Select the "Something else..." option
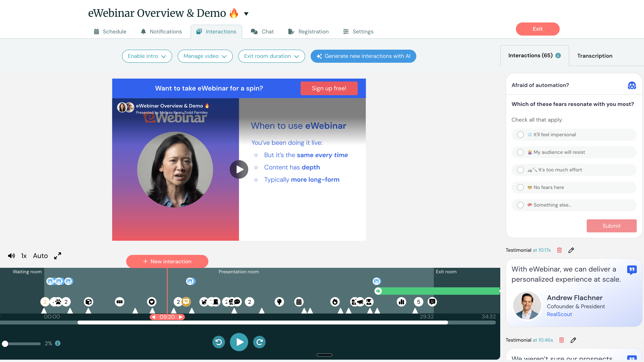The height and width of the screenshot is (362, 644). pyautogui.click(x=574, y=205)
